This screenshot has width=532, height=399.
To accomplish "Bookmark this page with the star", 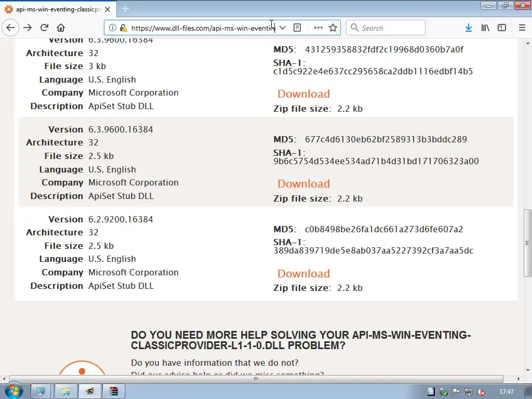I will point(333,28).
